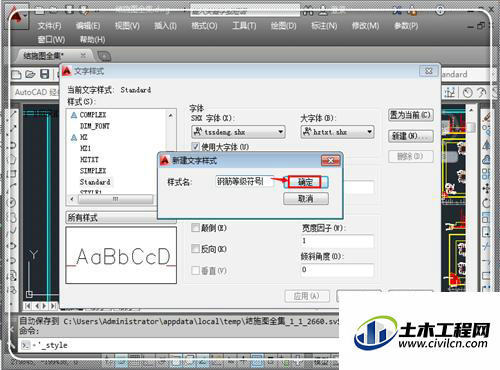Open the 窗口(W) menu
The height and width of the screenshot is (370, 500).
coord(51,40)
